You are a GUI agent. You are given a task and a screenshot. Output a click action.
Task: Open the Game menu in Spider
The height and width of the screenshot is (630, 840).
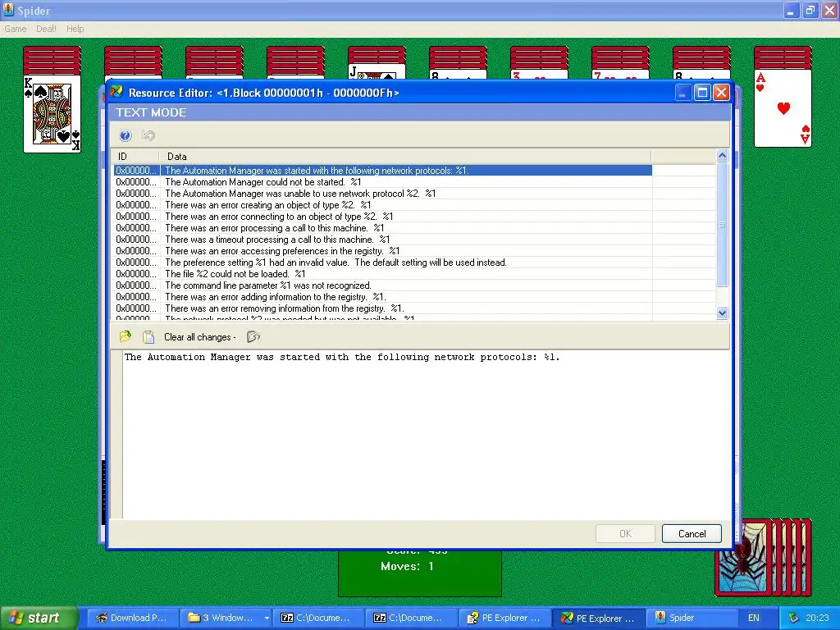point(15,29)
